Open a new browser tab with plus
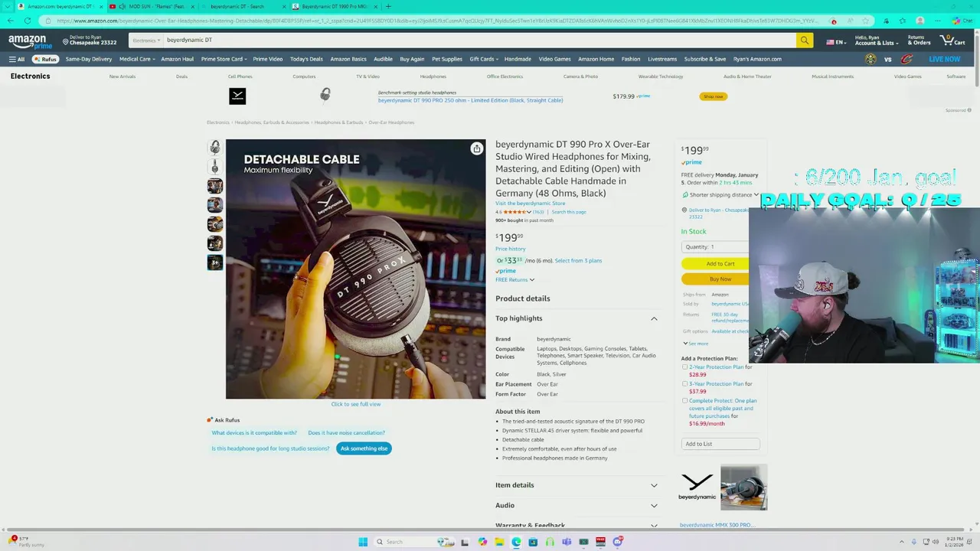980x551 pixels. [388, 6]
